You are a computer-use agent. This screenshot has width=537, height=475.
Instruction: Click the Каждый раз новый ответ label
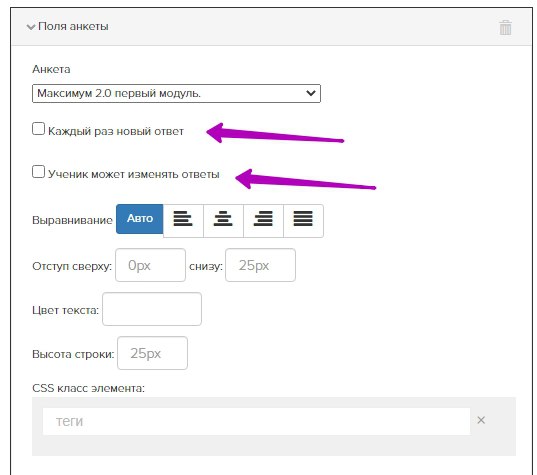116,132
